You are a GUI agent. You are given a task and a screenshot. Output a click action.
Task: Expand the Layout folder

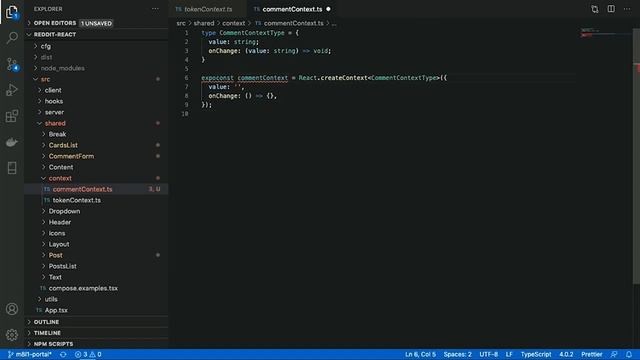coord(59,244)
